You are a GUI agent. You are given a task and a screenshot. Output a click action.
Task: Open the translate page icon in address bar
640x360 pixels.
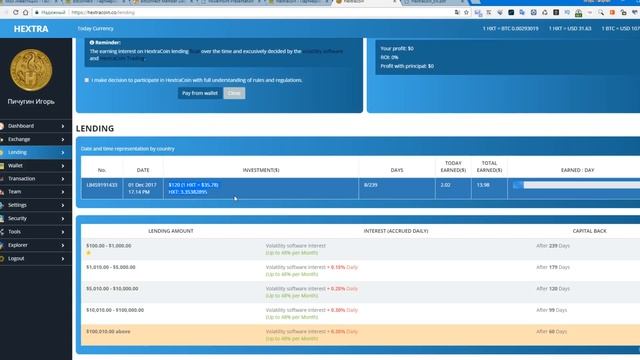(457, 13)
